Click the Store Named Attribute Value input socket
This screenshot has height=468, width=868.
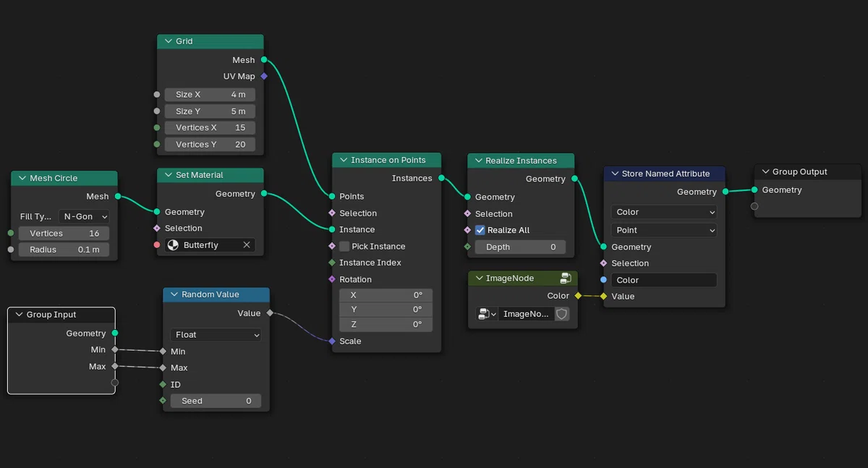click(603, 296)
